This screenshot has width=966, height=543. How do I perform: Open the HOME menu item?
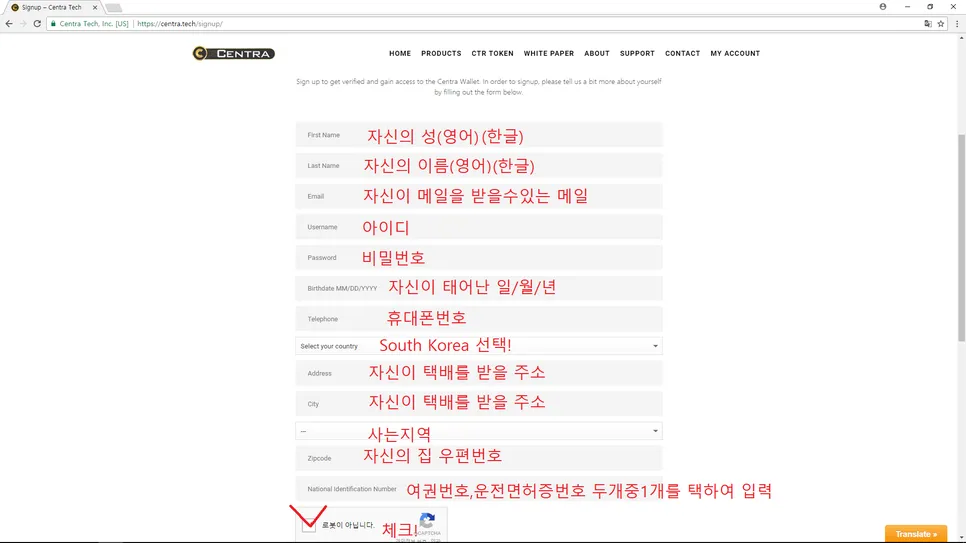[x=400, y=54]
